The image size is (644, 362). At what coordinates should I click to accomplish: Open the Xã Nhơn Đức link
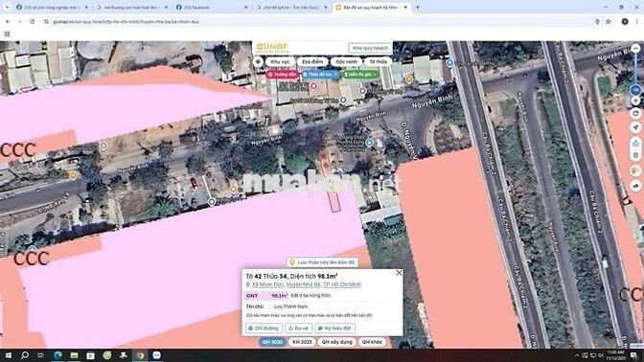tap(267, 284)
